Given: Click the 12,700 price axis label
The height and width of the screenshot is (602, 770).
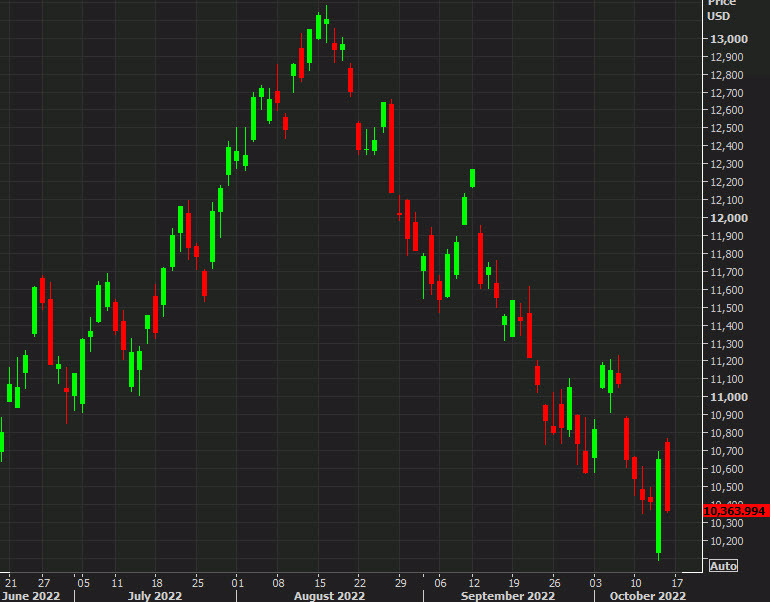Looking at the screenshot, I should (727, 93).
